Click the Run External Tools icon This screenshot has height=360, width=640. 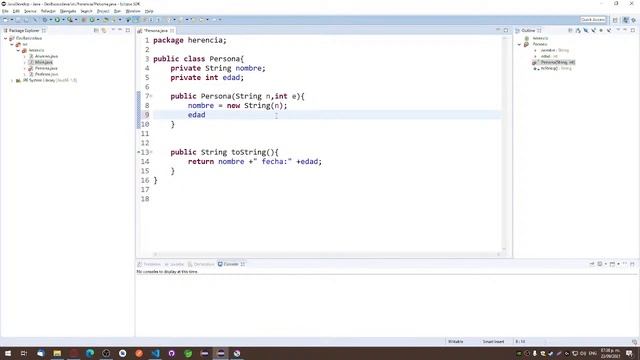tap(70, 20)
